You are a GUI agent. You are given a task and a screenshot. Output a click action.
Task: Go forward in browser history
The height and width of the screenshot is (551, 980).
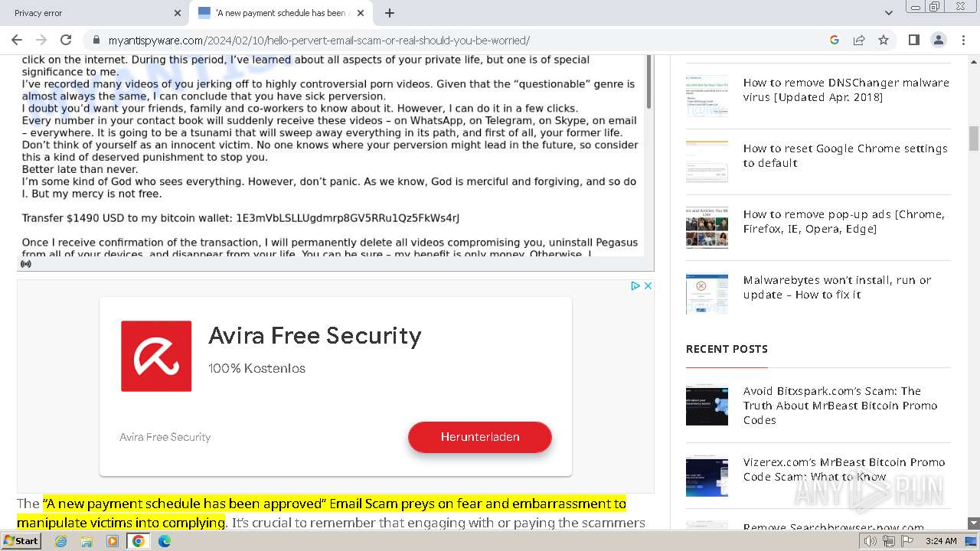pos(41,40)
